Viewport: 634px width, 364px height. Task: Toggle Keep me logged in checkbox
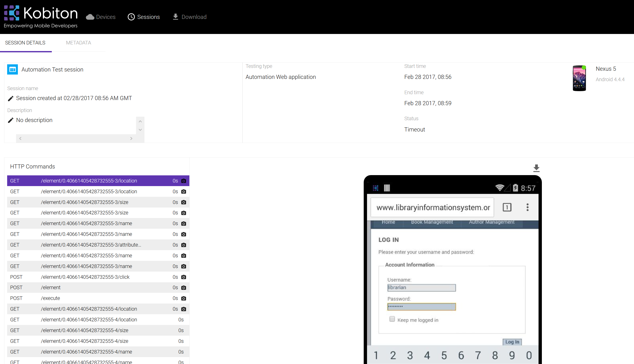click(x=392, y=319)
